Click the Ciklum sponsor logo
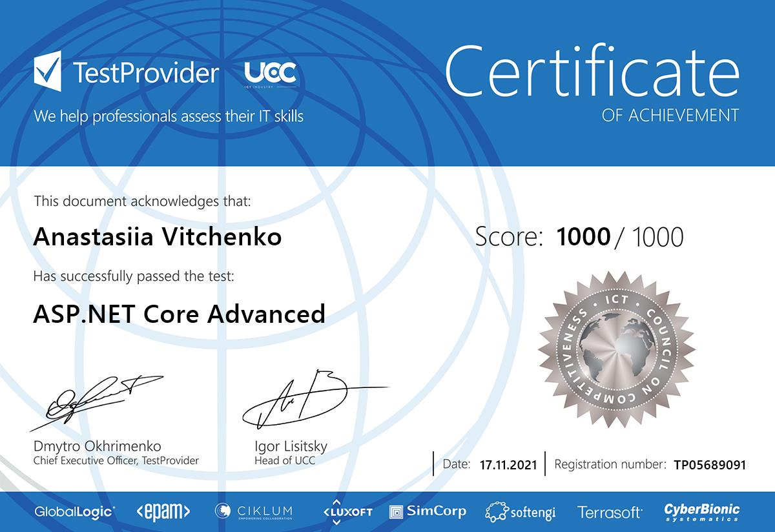Image resolution: width=775 pixels, height=532 pixels. tap(254, 511)
